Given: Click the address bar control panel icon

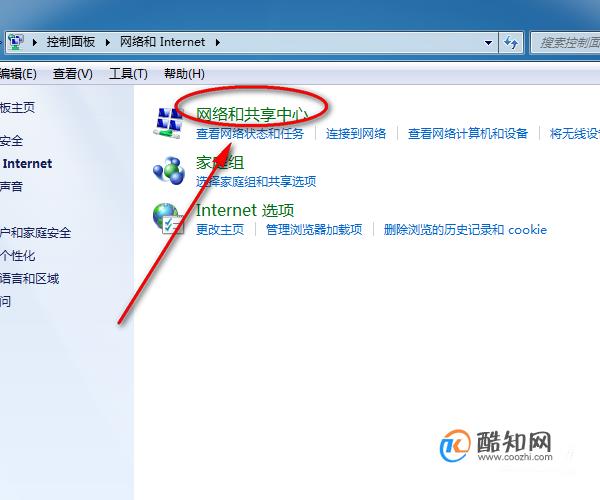Looking at the screenshot, I should [16, 42].
